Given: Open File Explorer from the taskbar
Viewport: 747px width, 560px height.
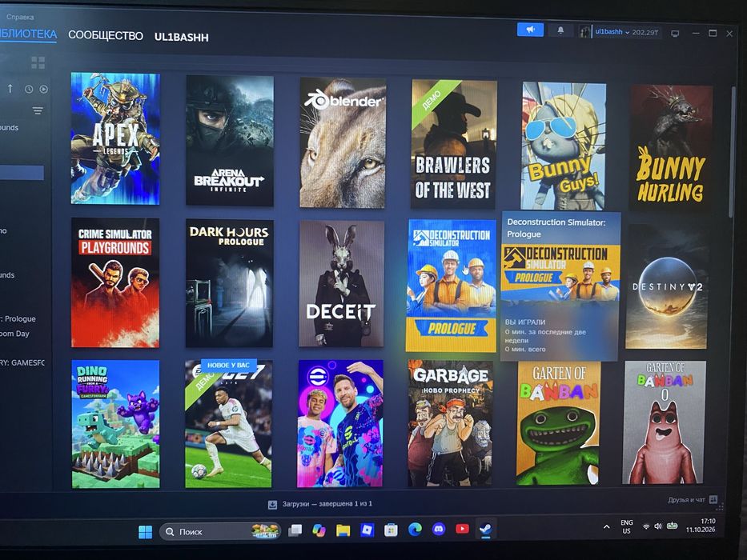Looking at the screenshot, I should point(343,530).
